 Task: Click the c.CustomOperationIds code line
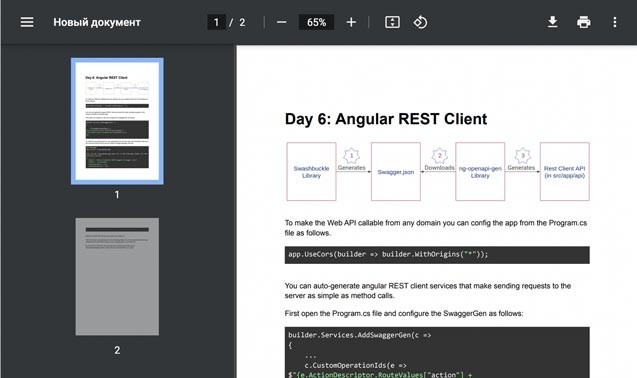point(355,365)
